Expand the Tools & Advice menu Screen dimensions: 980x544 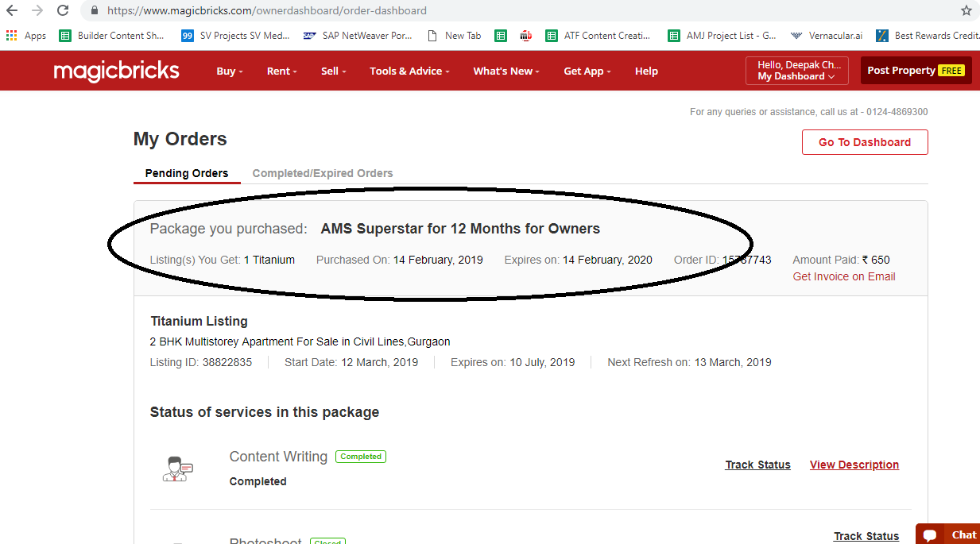(x=409, y=71)
